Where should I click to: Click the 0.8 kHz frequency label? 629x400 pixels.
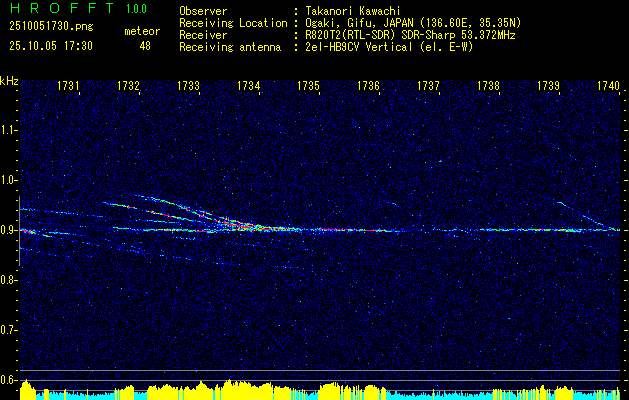[9, 280]
